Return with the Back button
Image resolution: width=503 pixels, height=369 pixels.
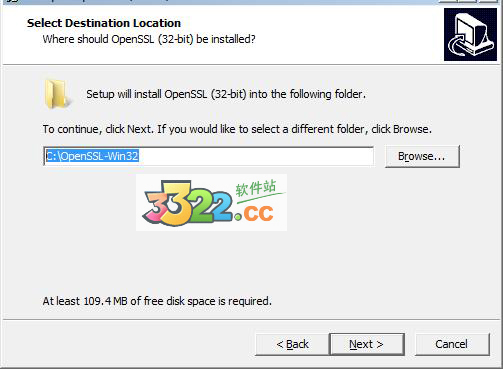pos(292,344)
